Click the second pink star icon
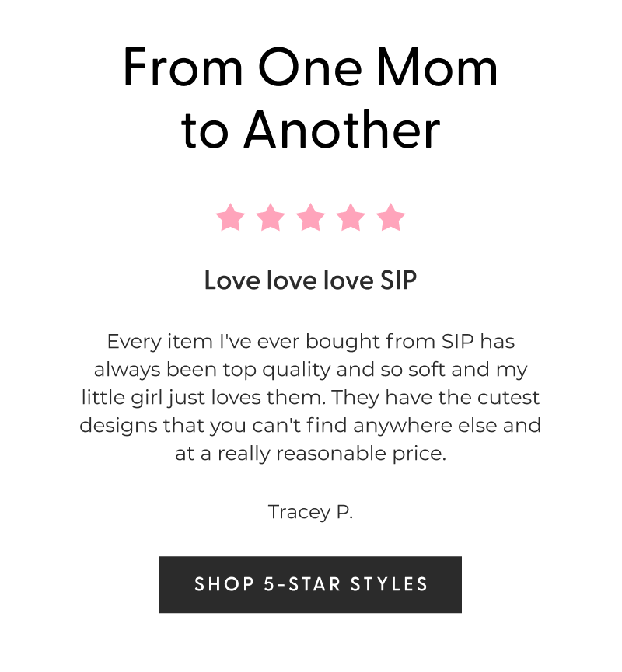This screenshot has height=672, width=622. click(x=270, y=218)
